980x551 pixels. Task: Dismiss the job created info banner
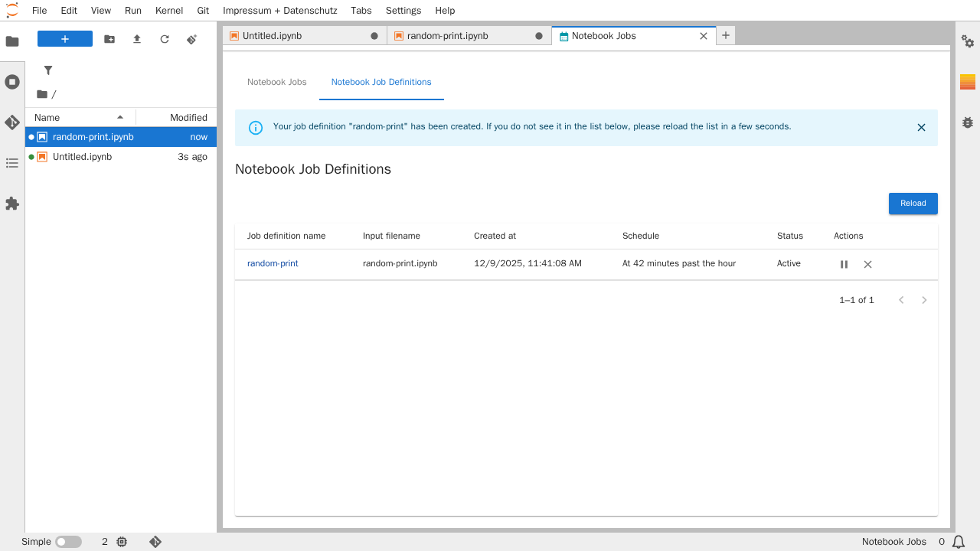(x=921, y=128)
